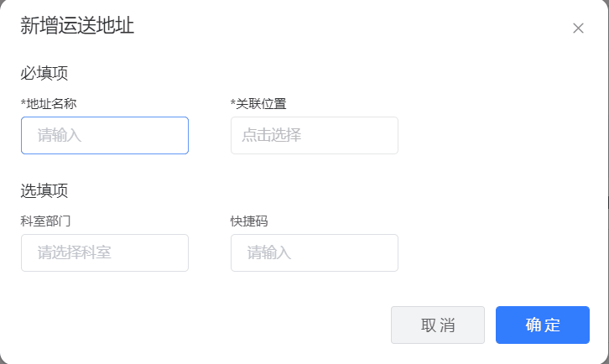Focus the 地址名称 input field
The image size is (609, 364).
coord(105,135)
